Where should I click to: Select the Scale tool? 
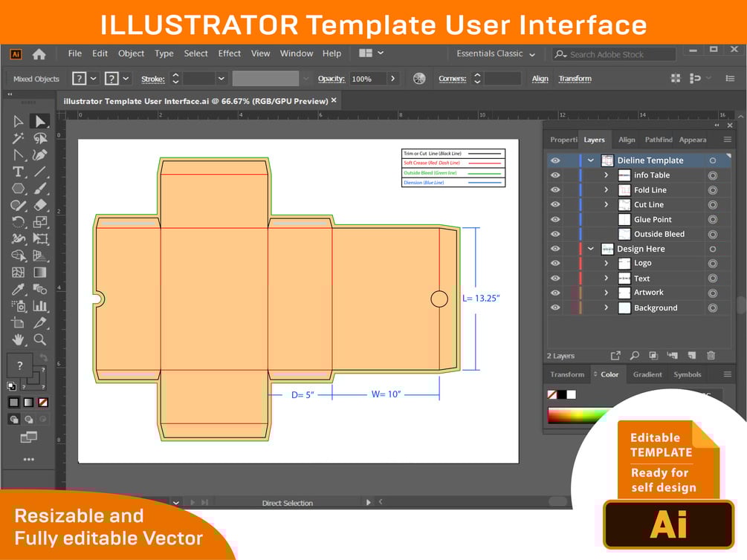40,222
